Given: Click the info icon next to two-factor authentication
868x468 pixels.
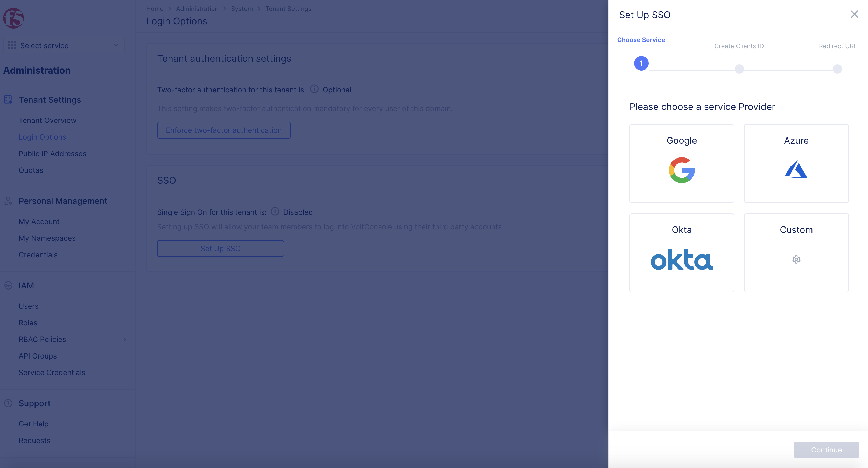Looking at the screenshot, I should [314, 89].
